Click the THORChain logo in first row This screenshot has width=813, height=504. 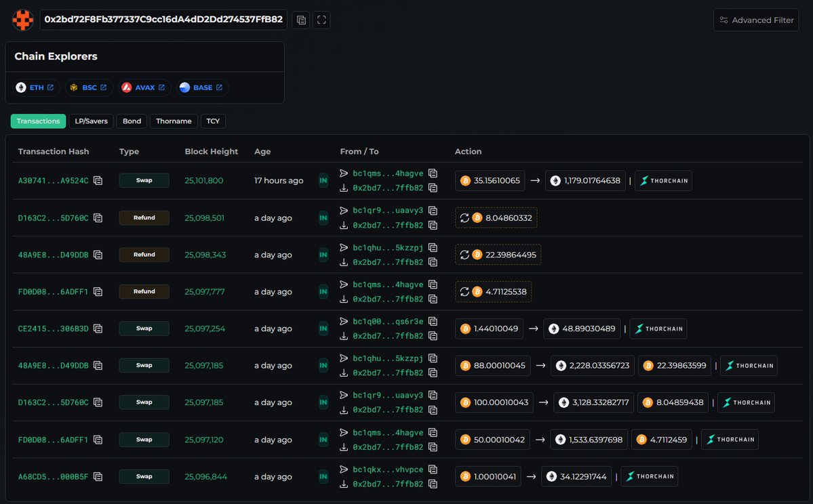(x=663, y=181)
